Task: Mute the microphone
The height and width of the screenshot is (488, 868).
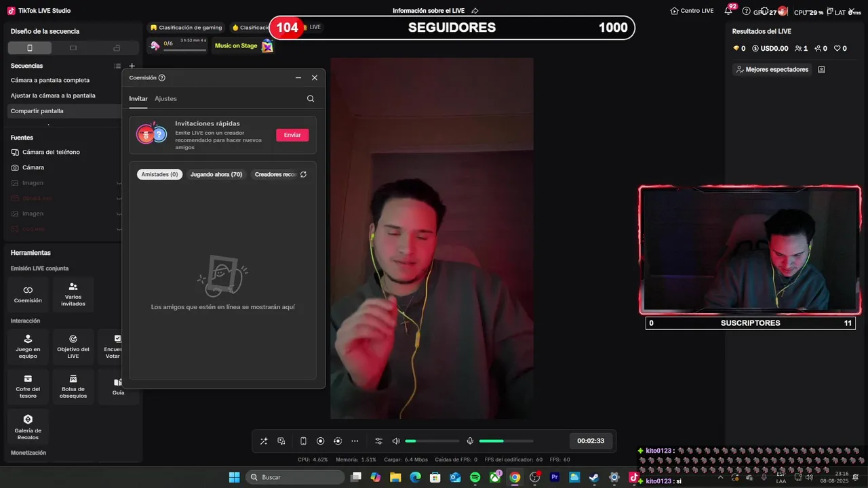Action: point(470,441)
